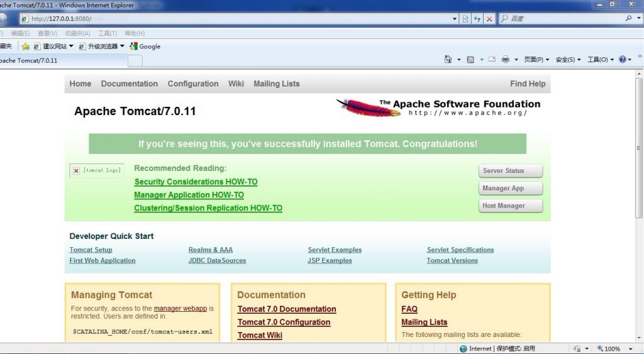Open the search provider dropdown arrow
The height and width of the screenshot is (354, 644).
click(x=639, y=18)
